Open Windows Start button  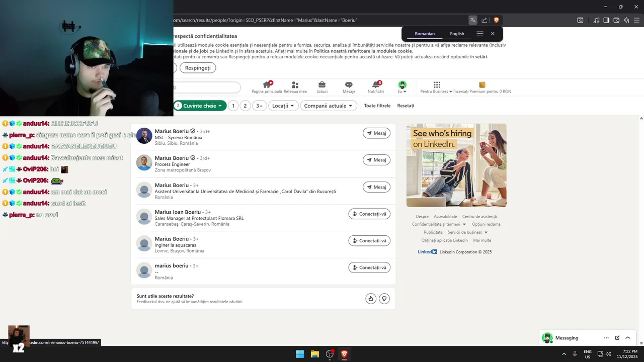(x=300, y=354)
